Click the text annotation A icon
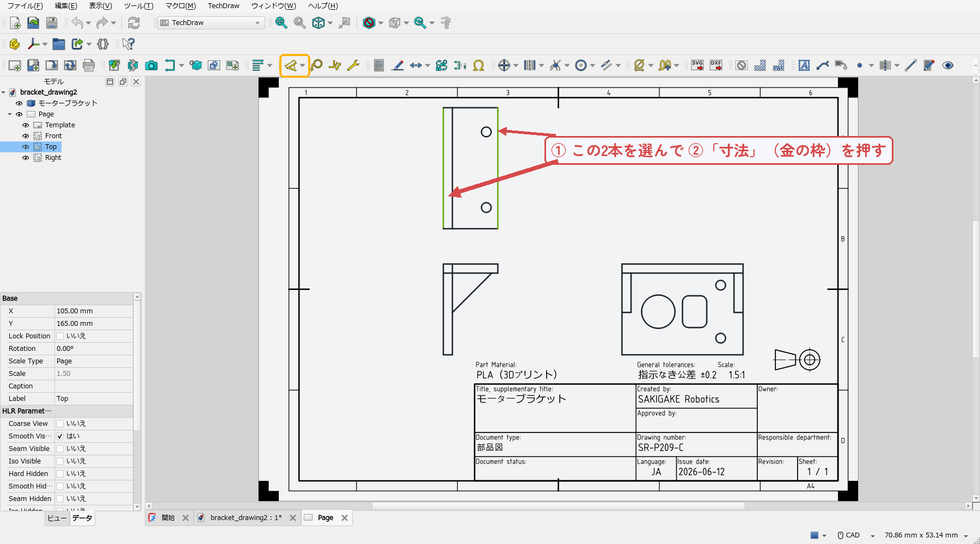980x544 pixels. coord(804,66)
